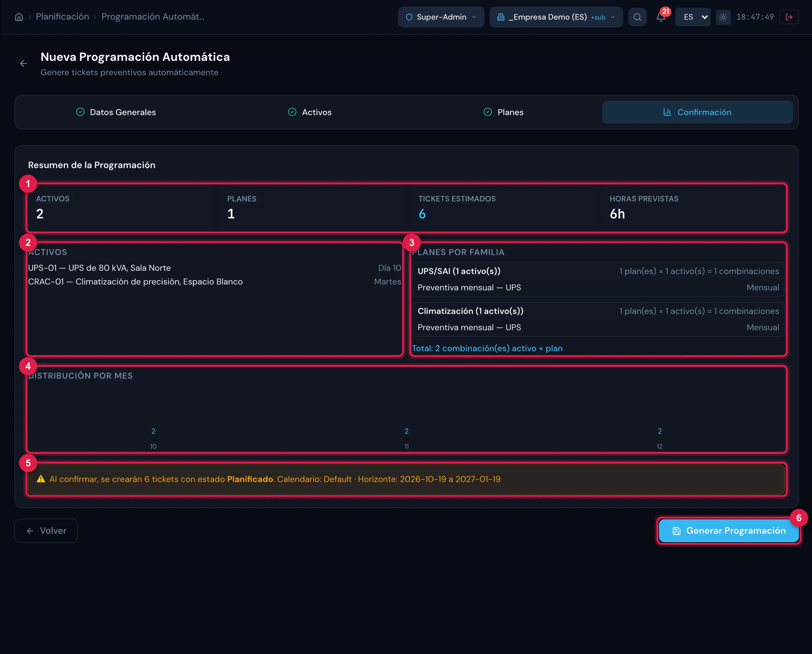812x654 pixels.
Task: Go to the home icon in breadcrumb
Action: (19, 17)
